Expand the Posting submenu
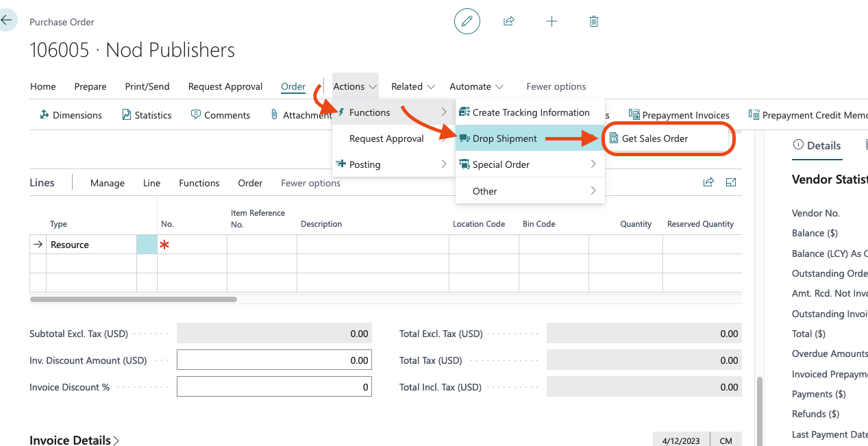The height and width of the screenshot is (446, 868). pyautogui.click(x=444, y=164)
